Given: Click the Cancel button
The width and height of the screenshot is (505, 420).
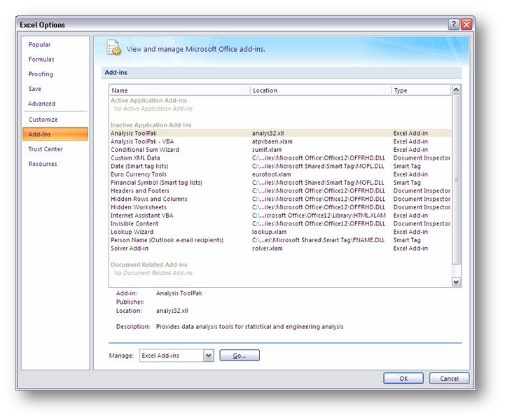Looking at the screenshot, I should coord(449,379).
